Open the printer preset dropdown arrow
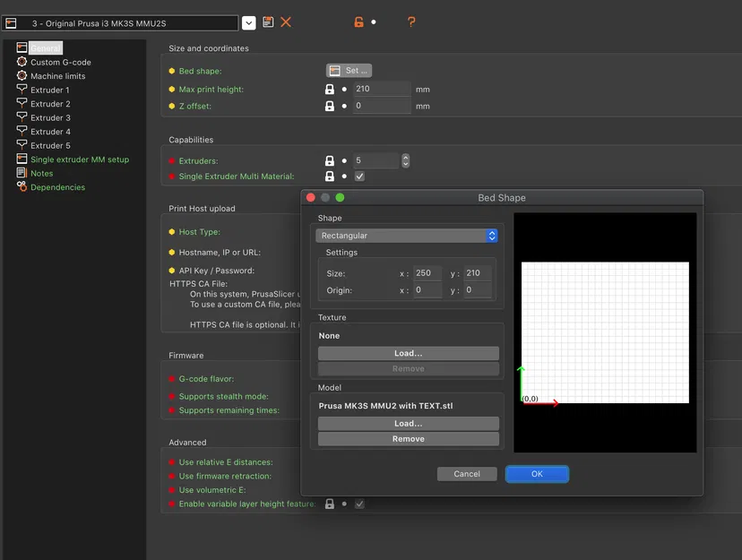This screenshot has height=560, width=742. pyautogui.click(x=249, y=22)
